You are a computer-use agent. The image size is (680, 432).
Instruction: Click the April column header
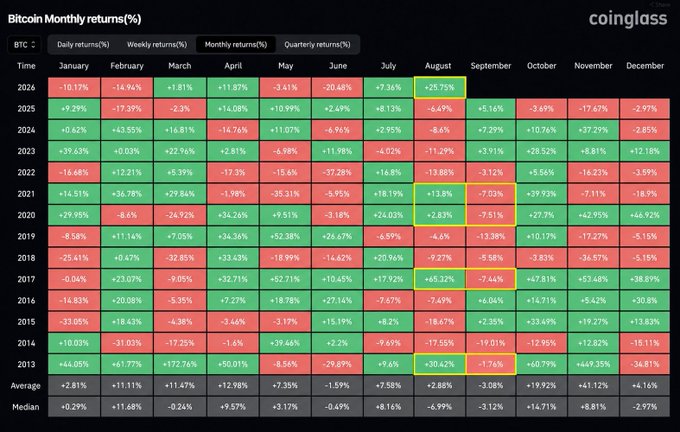click(233, 66)
